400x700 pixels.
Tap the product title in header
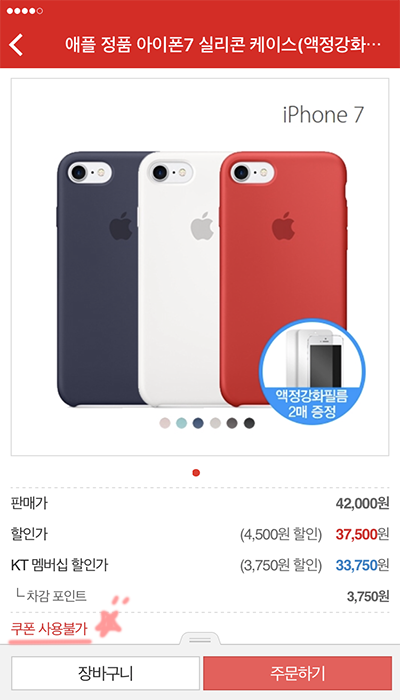[x=222, y=45]
